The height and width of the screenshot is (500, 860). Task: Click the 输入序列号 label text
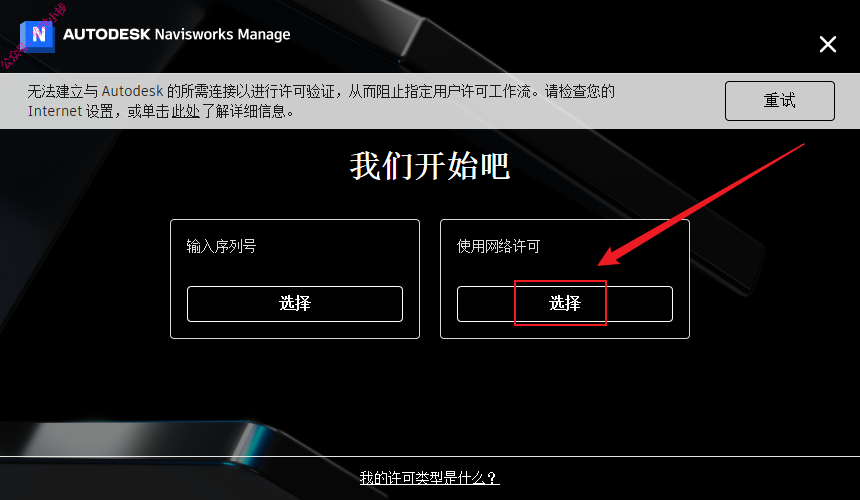click(x=221, y=246)
